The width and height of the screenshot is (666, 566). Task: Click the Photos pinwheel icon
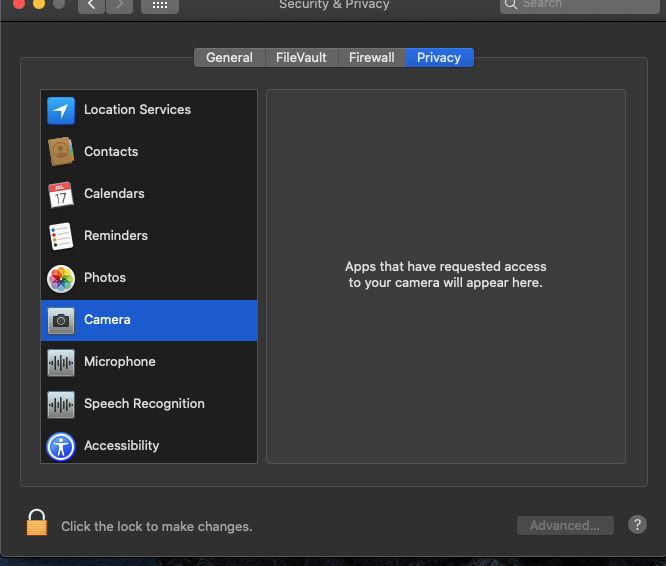tap(61, 279)
